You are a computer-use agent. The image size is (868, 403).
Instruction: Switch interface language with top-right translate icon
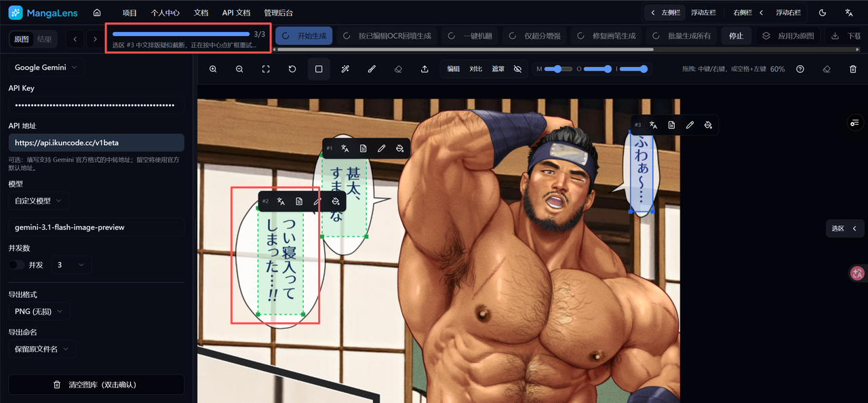point(849,13)
